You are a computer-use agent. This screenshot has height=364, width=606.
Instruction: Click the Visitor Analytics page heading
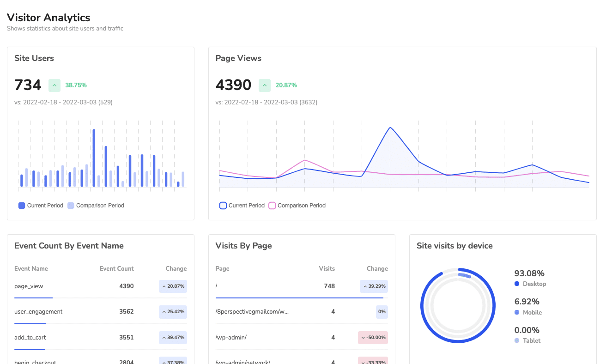pyautogui.click(x=48, y=18)
